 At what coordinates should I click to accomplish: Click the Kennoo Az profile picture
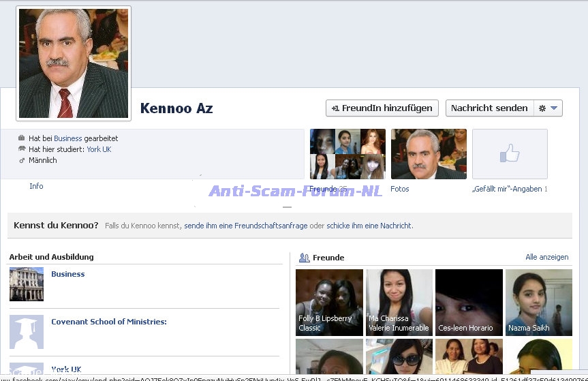pos(74,63)
